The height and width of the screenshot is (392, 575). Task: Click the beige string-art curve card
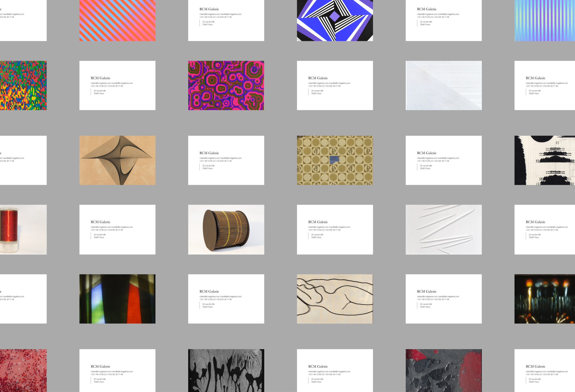(117, 160)
